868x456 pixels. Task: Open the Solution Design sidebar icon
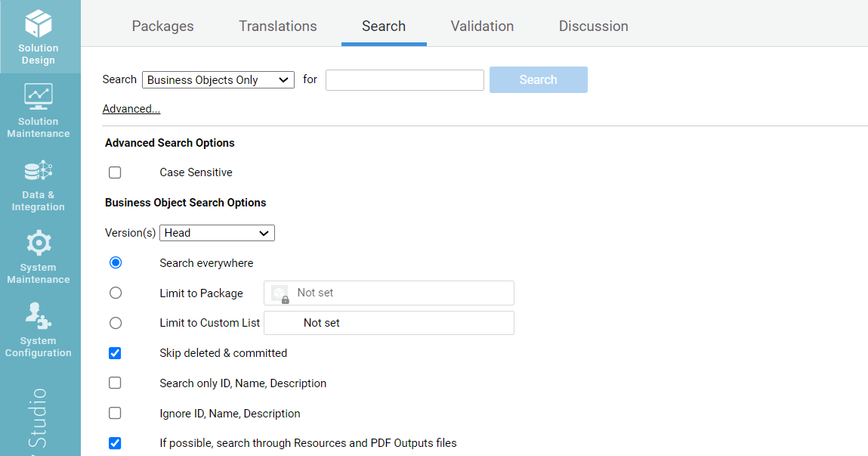pyautogui.click(x=38, y=24)
